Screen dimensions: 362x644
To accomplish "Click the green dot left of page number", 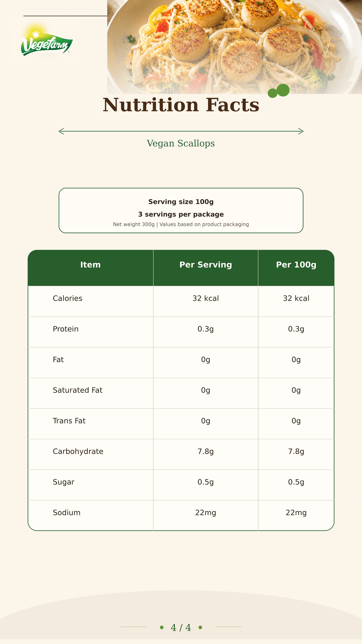I will pyautogui.click(x=162, y=627).
